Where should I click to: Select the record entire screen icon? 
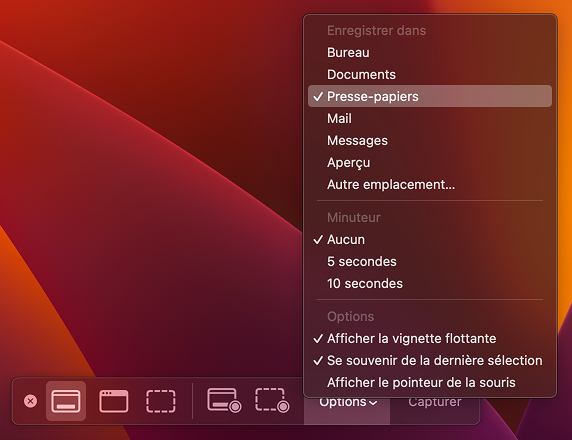224,401
